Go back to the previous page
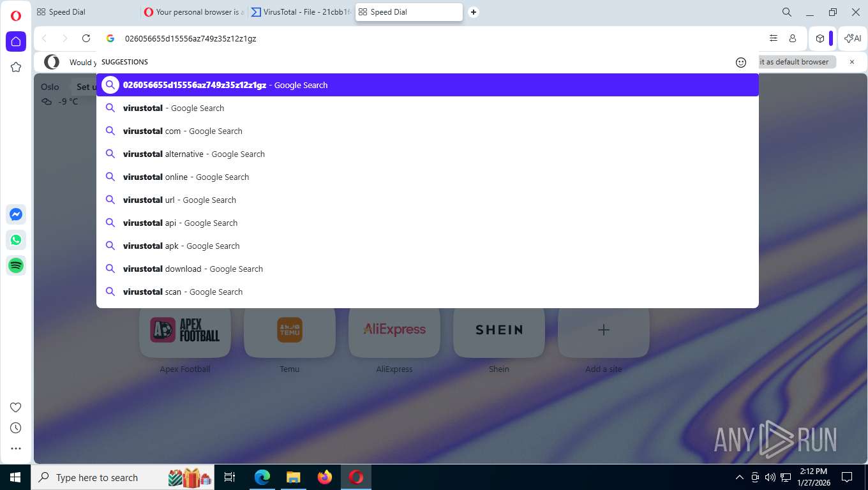 pyautogui.click(x=44, y=38)
